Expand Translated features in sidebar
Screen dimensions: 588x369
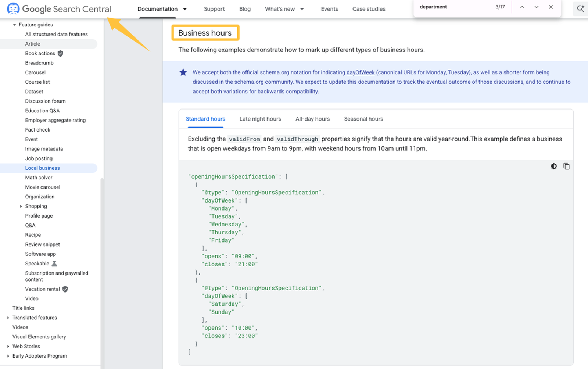[x=8, y=318]
